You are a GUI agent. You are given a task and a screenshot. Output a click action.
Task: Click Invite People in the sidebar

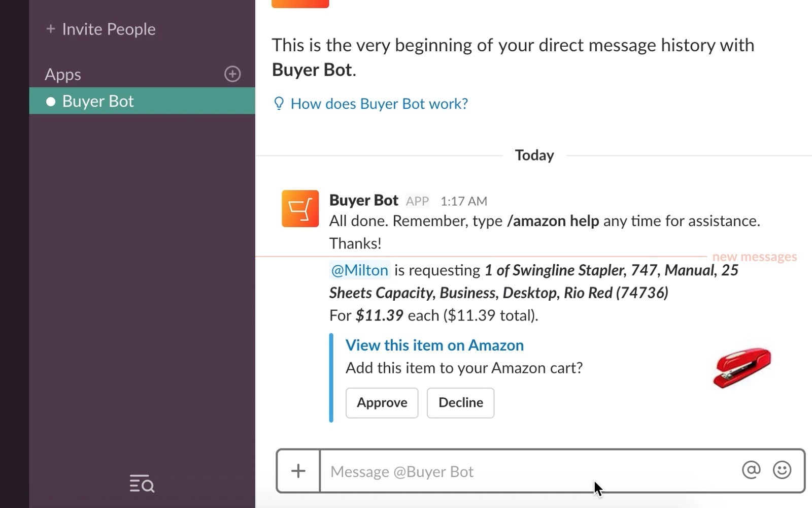(x=108, y=29)
